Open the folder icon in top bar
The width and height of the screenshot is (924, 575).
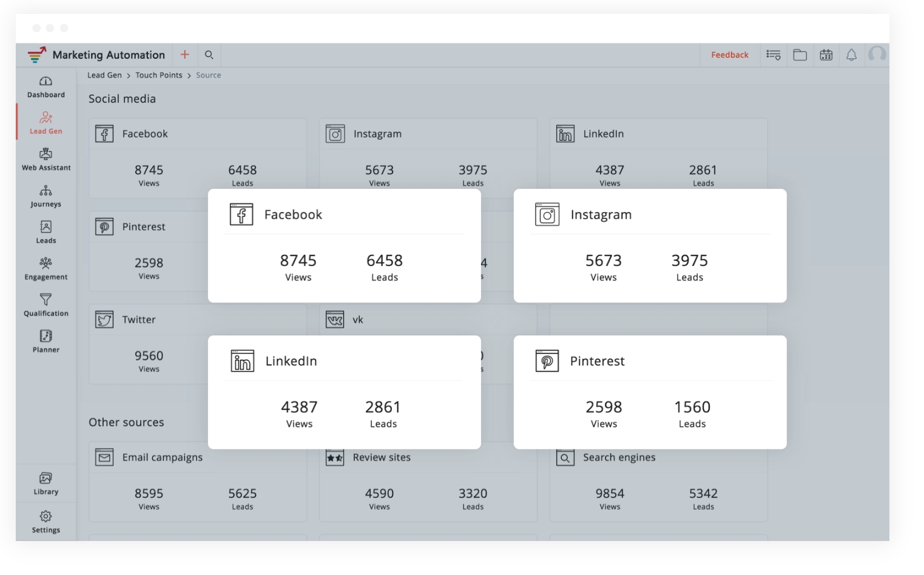[x=800, y=55]
